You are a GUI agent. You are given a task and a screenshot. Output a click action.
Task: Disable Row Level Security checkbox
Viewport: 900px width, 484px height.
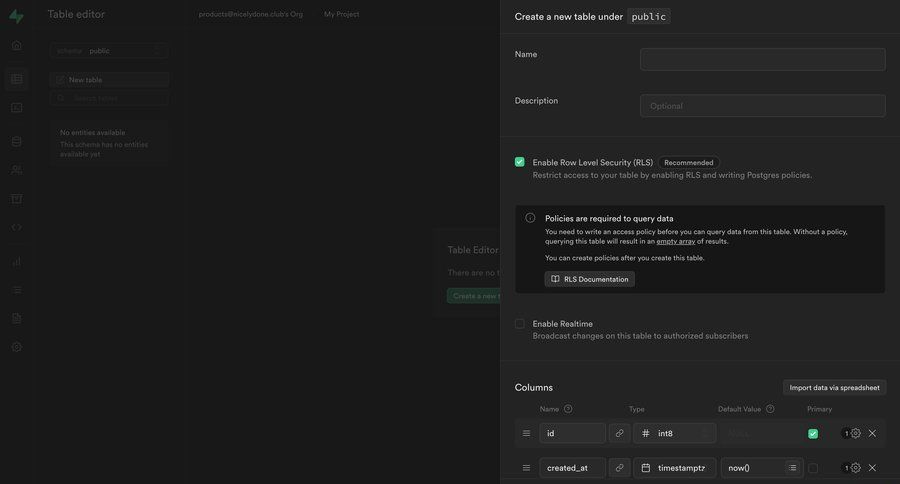coord(519,162)
